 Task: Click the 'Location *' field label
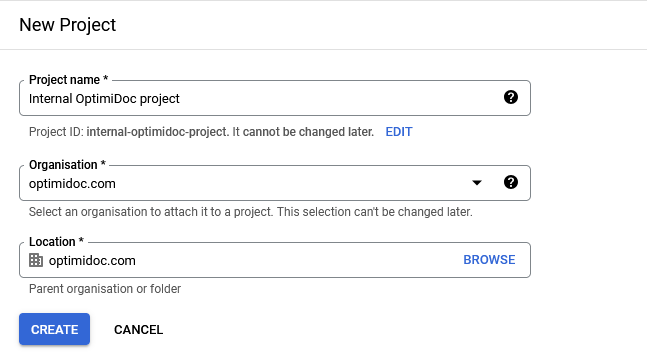pos(56,242)
